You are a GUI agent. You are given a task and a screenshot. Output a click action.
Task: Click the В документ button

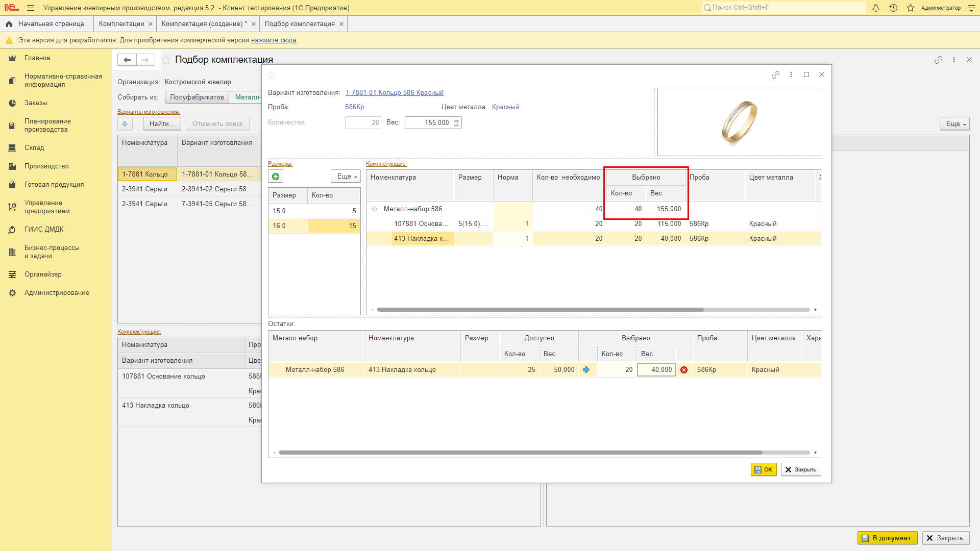point(887,538)
